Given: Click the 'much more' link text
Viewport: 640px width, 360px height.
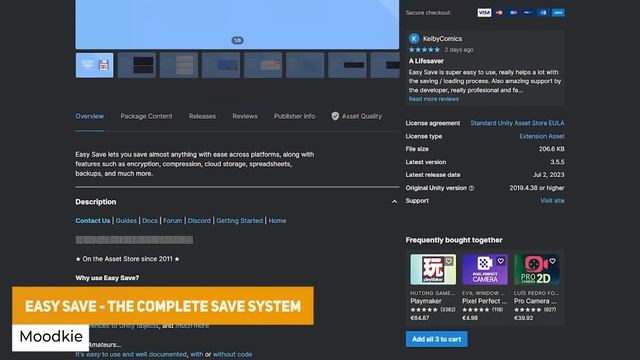Looking at the screenshot, I should tap(192, 326).
